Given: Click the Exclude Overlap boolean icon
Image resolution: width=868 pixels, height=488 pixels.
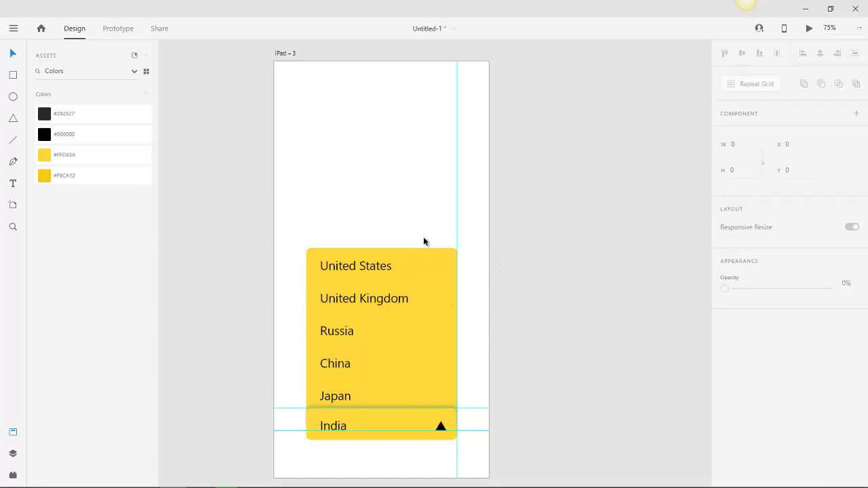Looking at the screenshot, I should click(x=856, y=84).
